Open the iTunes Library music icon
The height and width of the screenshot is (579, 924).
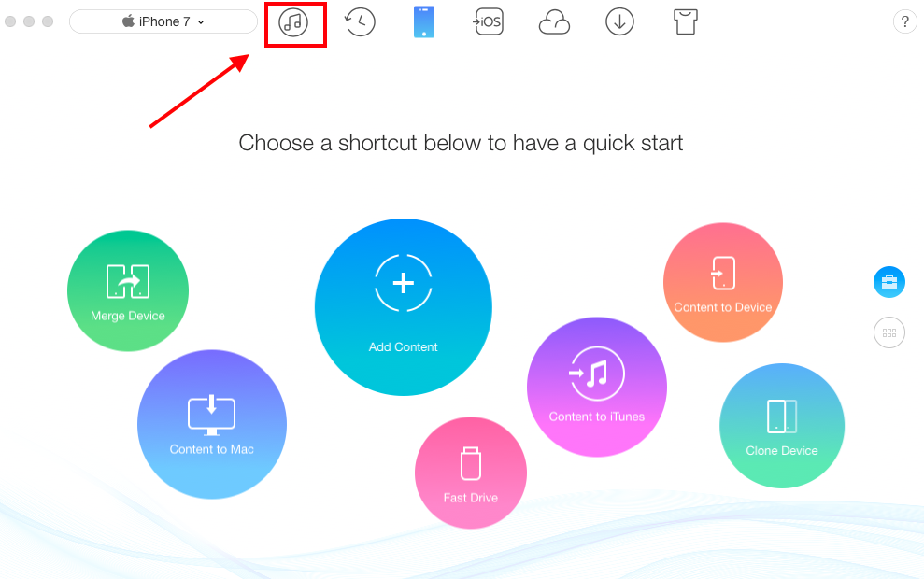coord(293,23)
